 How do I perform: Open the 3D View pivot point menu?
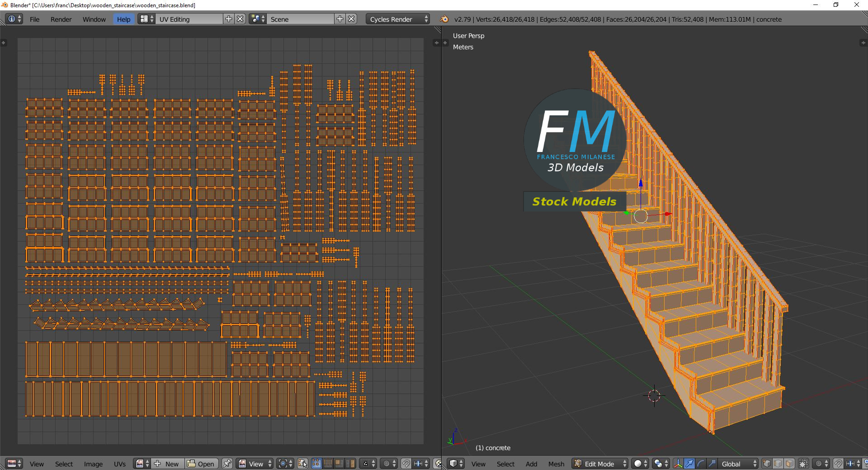(661, 464)
